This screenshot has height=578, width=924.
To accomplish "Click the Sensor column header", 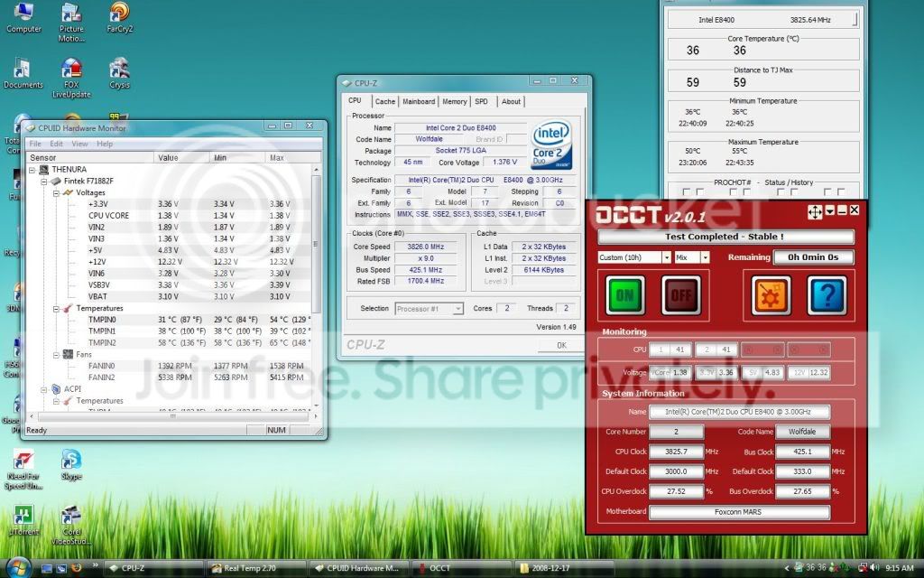I will click(89, 157).
